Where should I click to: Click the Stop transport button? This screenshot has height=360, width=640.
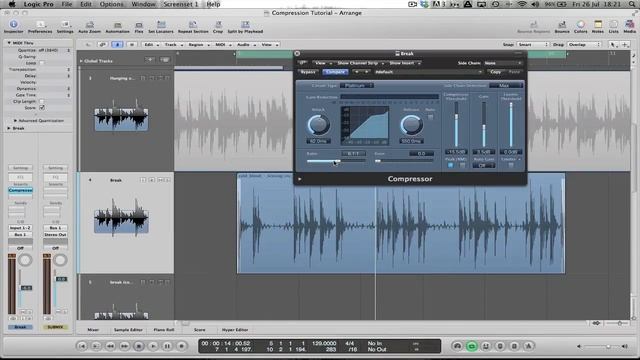(x=139, y=346)
